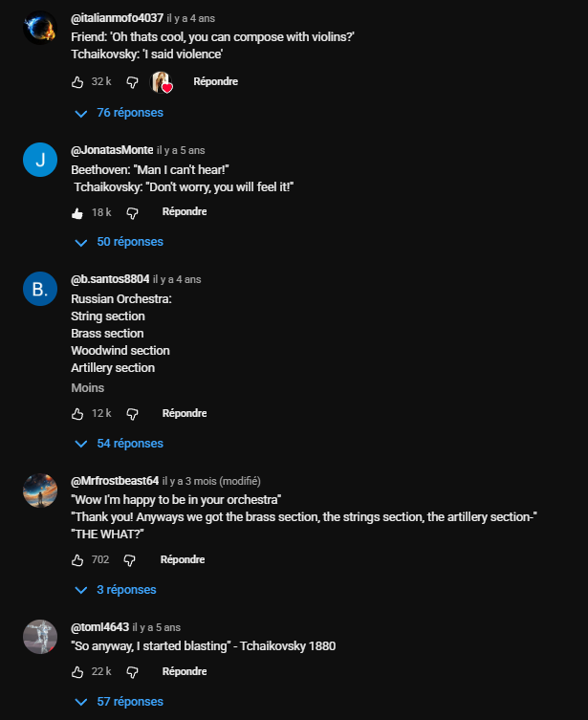Collapse comment with the Moins link
This screenshot has height=720, width=588.
click(87, 388)
